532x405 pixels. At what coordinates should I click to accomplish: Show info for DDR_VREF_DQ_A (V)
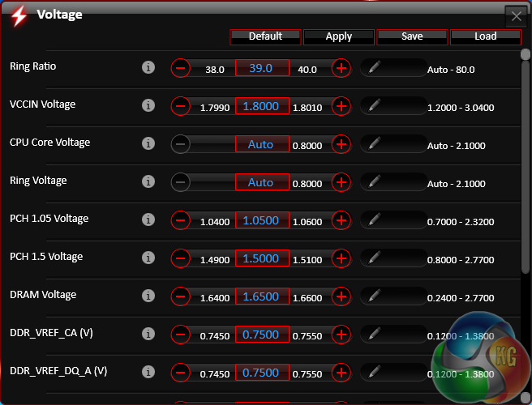(x=148, y=372)
